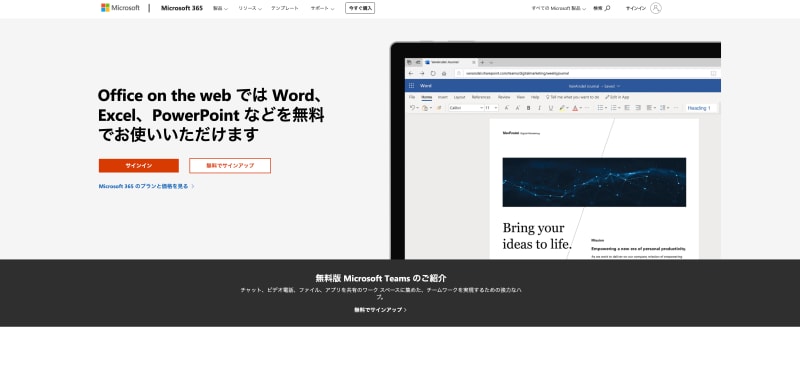Viewport: 800px width, 370px height.
Task: Open the References tab in Word
Action: (481, 97)
